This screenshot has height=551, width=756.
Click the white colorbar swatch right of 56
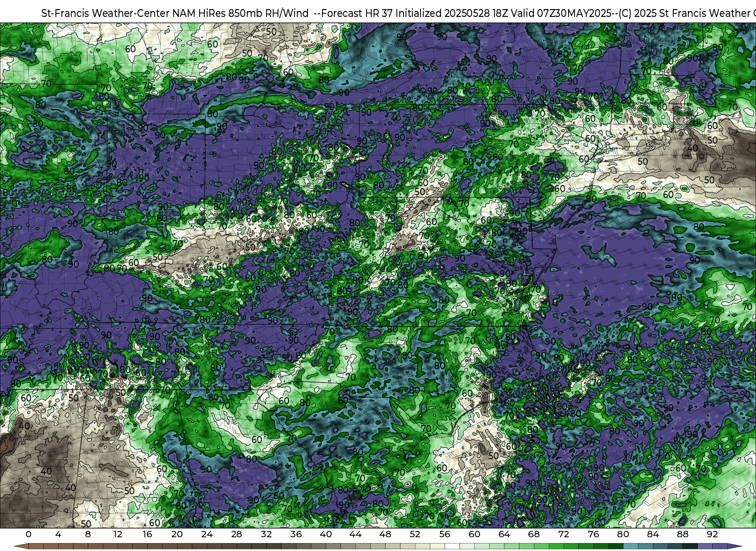(452, 547)
